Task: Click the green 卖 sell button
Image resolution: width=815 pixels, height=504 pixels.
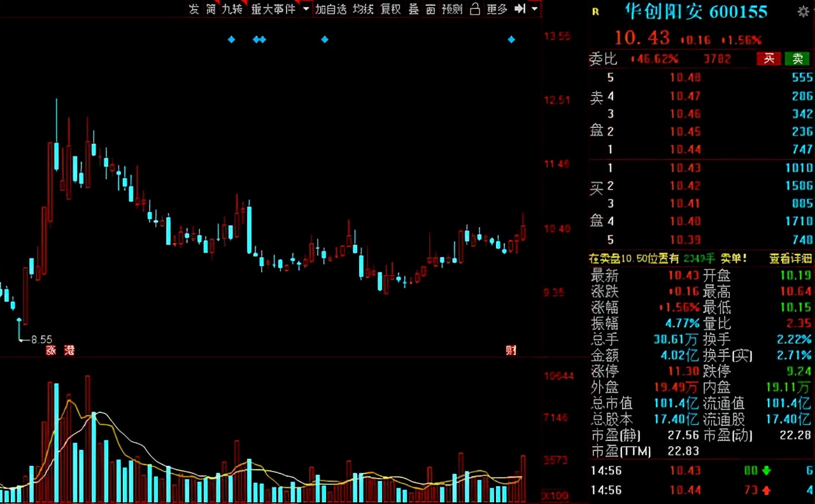Action: point(797,59)
